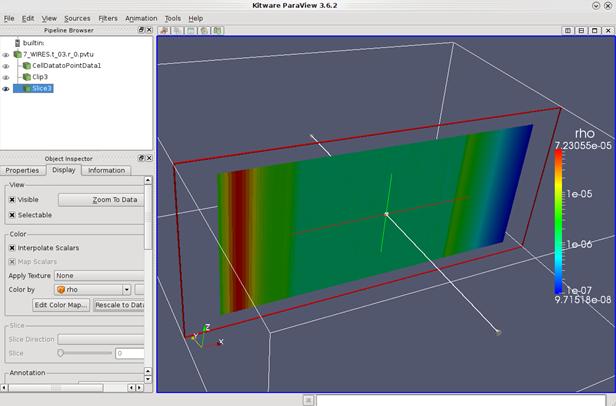This screenshot has height=406, width=616.
Task: Click the Slice slider handle
Action: point(60,353)
